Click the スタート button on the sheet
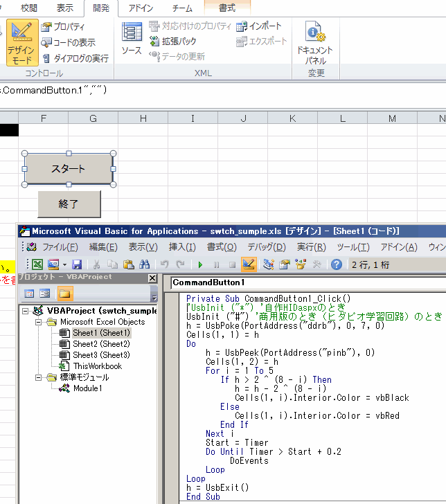446x504 pixels. coord(69,169)
